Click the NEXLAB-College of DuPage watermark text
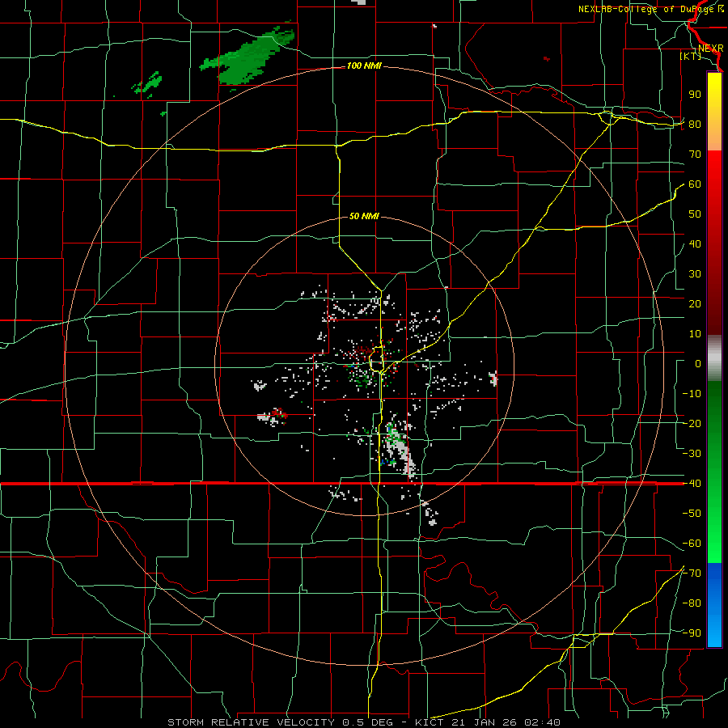 coord(650,9)
